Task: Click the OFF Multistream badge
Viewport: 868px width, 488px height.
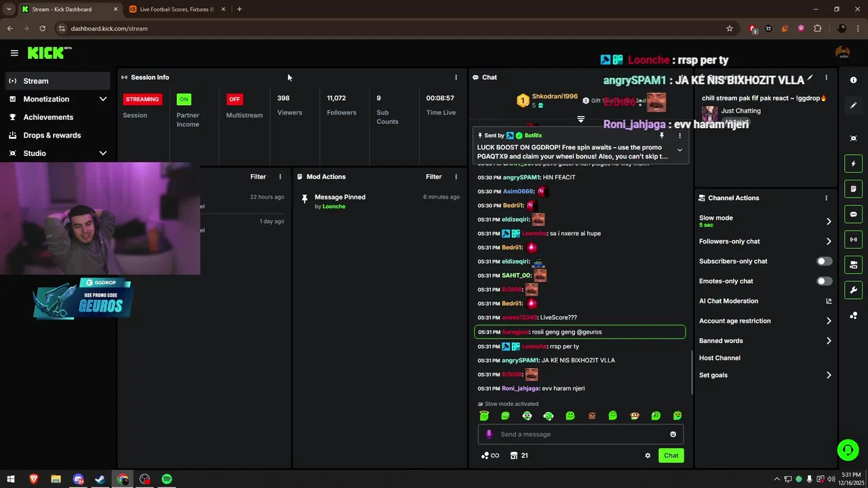Action: pyautogui.click(x=235, y=99)
